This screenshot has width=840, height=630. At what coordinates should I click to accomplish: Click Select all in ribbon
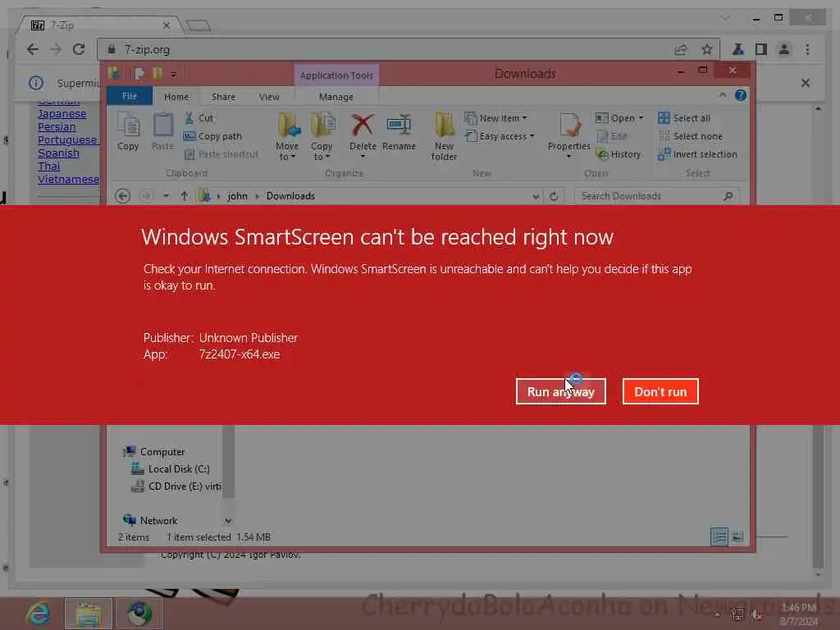(684, 118)
